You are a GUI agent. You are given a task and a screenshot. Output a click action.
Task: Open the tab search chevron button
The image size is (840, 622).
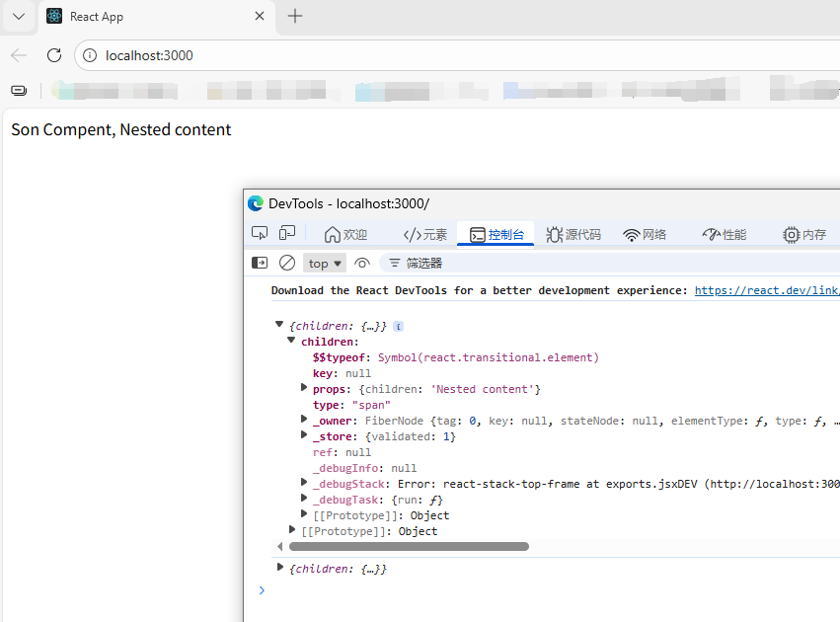tap(18, 17)
